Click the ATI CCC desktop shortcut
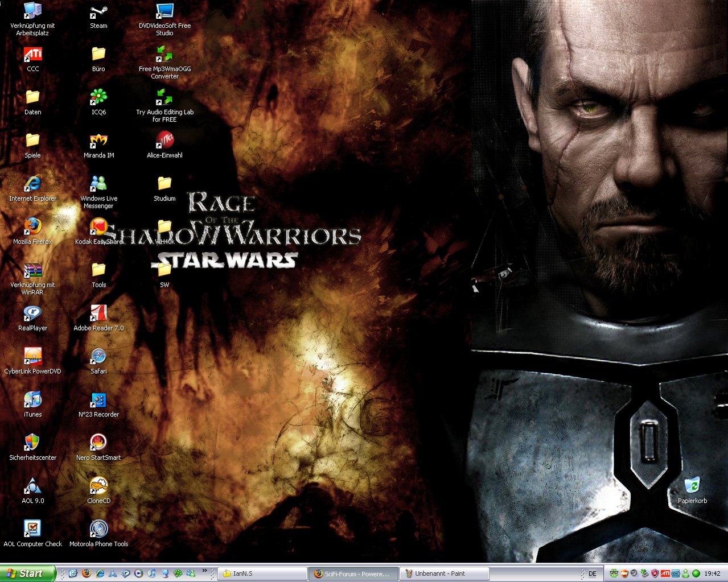 click(x=32, y=55)
